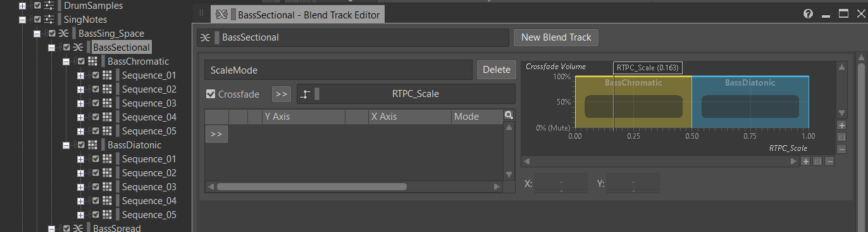The width and height of the screenshot is (868, 232).
Task: Open the help question mark icon
Action: [x=808, y=13]
